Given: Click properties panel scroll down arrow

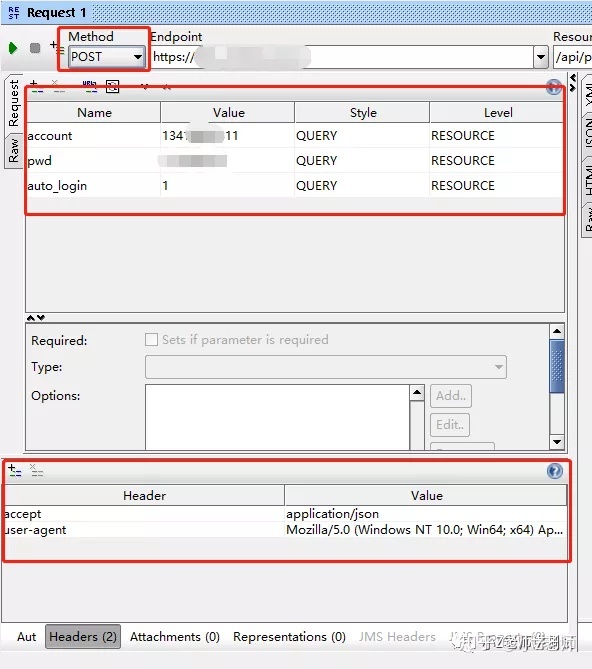Looking at the screenshot, I should tap(557, 442).
